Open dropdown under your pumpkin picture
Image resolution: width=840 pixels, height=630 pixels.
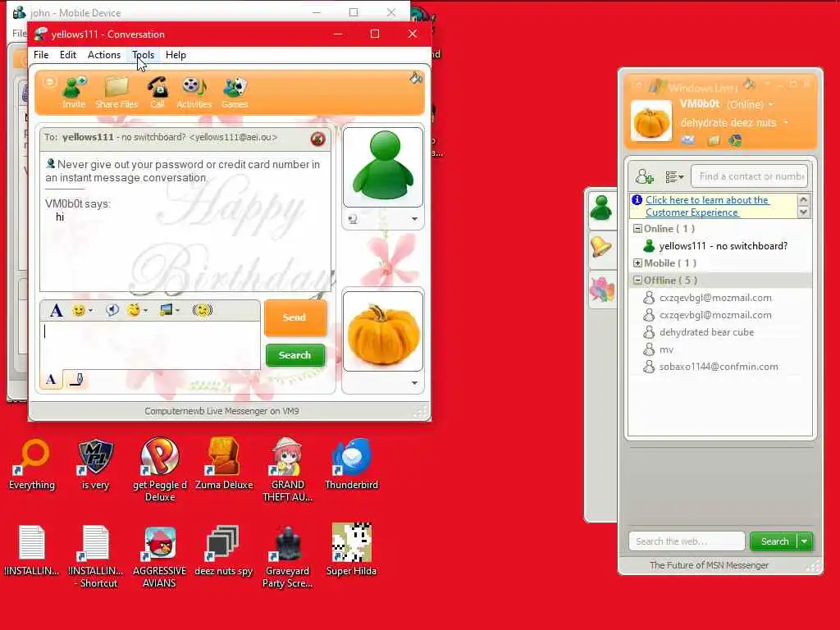[x=414, y=382]
